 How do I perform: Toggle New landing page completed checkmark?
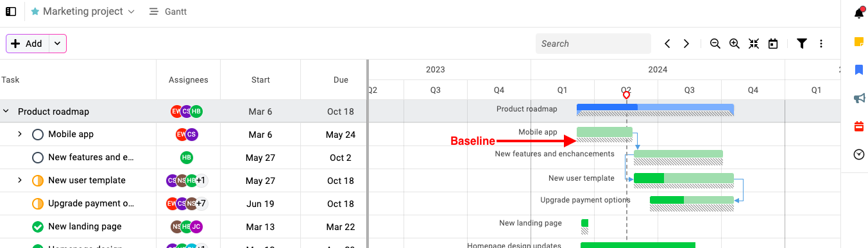click(x=38, y=227)
